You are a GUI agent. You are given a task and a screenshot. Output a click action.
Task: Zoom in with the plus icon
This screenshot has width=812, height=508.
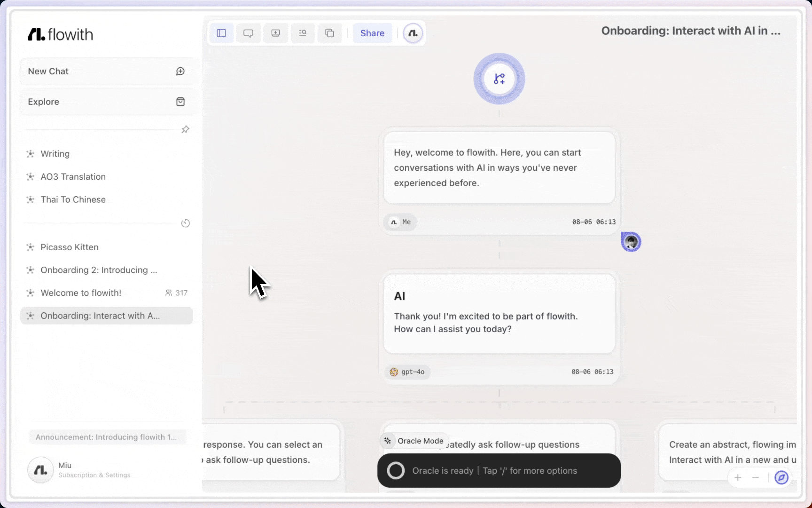(738, 478)
